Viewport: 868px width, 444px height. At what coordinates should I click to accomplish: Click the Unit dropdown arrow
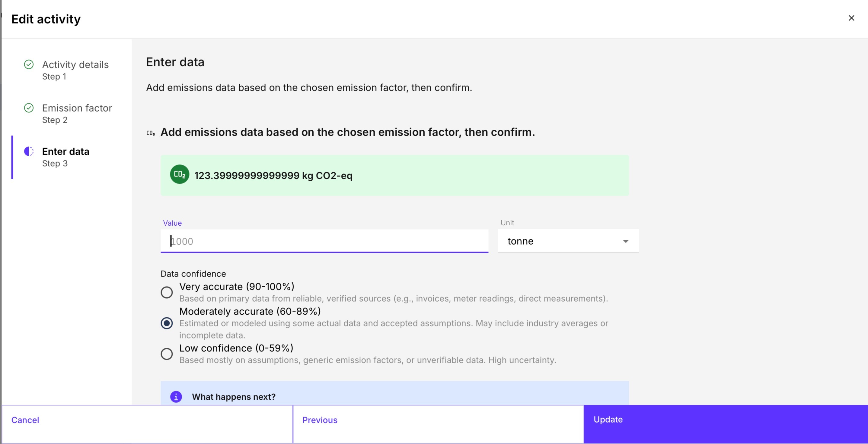[x=625, y=241]
